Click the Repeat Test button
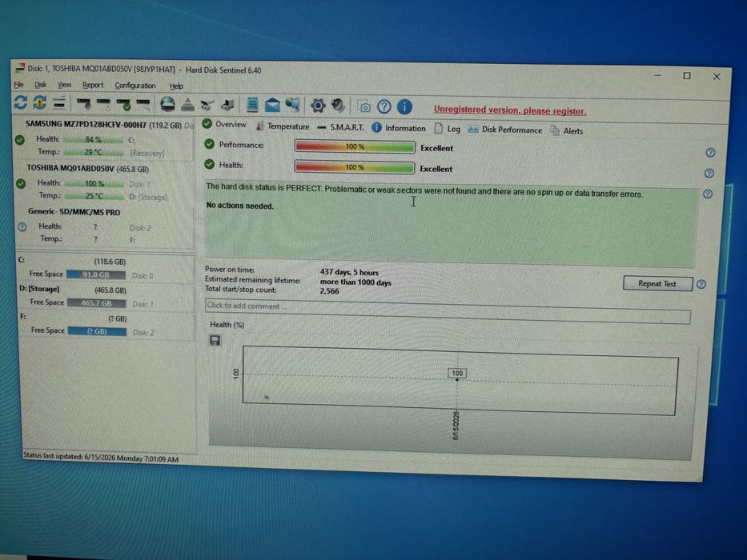This screenshot has height=560, width=747. point(657,283)
